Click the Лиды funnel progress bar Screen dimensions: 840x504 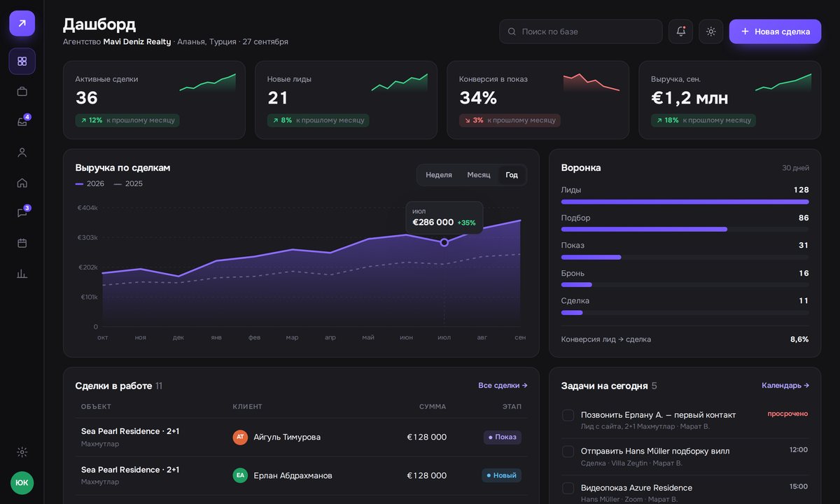[x=685, y=202]
